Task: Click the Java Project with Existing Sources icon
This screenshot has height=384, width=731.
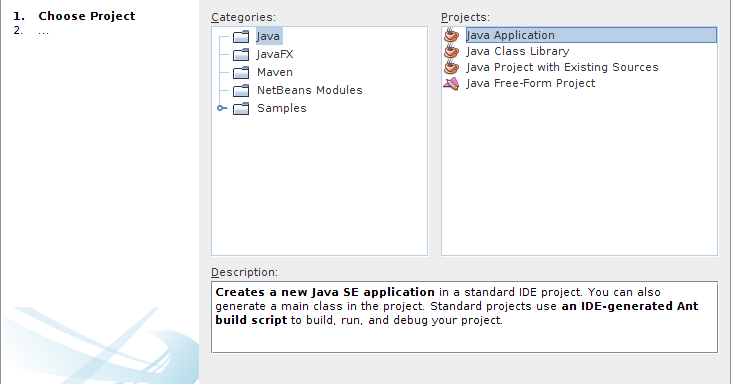Action: click(x=451, y=67)
